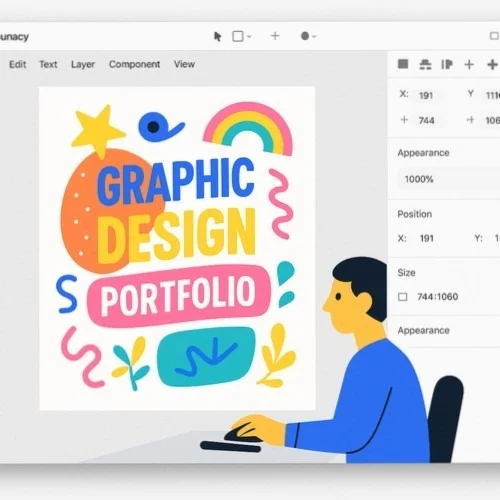The height and width of the screenshot is (500, 500).
Task: Click the lower Appearance section heading
Action: 423,331
